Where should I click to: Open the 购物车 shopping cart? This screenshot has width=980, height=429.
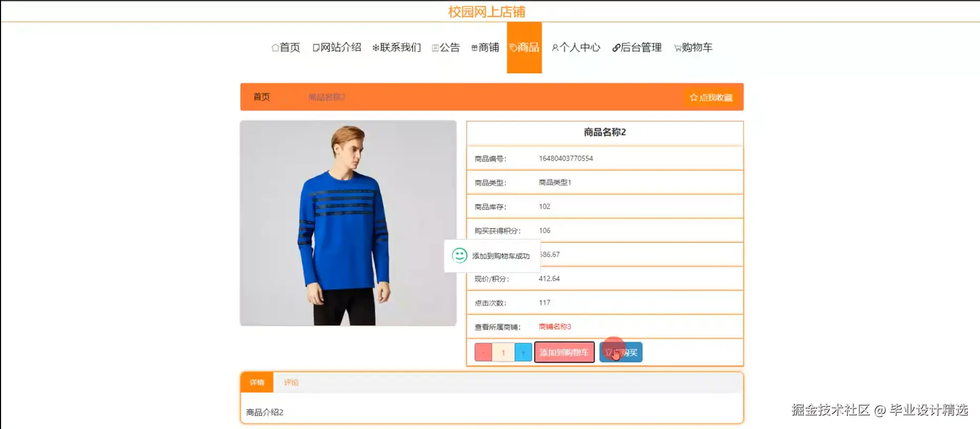point(693,47)
